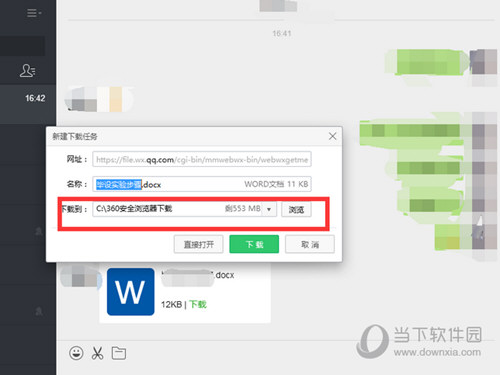Click the 直接打开 open directly button
The width and height of the screenshot is (500, 375).
pyautogui.click(x=199, y=244)
